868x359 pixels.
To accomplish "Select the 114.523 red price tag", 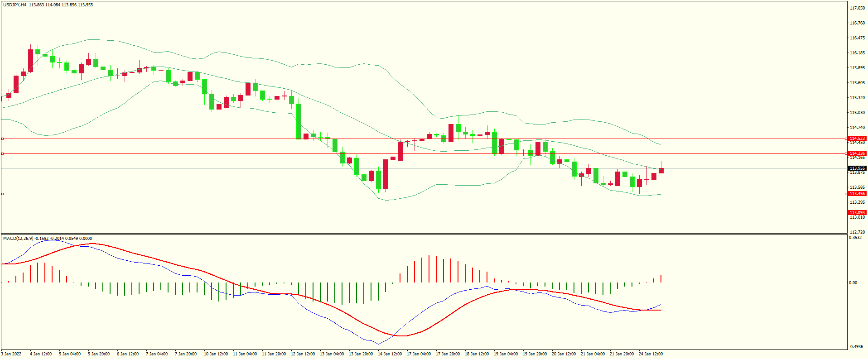I will pyautogui.click(x=857, y=139).
